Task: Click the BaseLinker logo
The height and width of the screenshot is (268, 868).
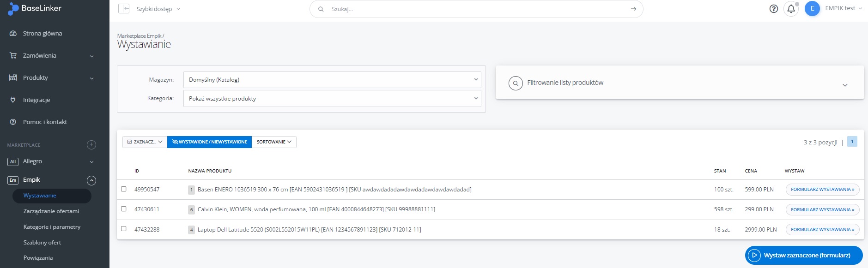Action: tap(35, 9)
